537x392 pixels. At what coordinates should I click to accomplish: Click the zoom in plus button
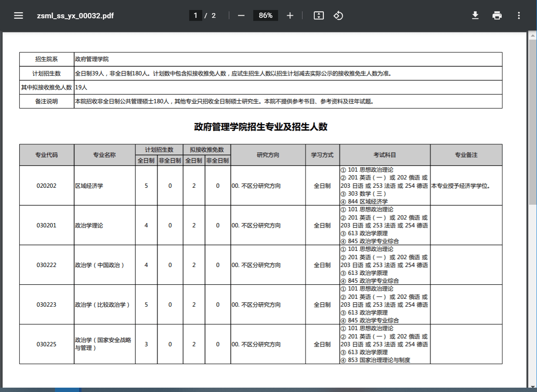click(290, 16)
